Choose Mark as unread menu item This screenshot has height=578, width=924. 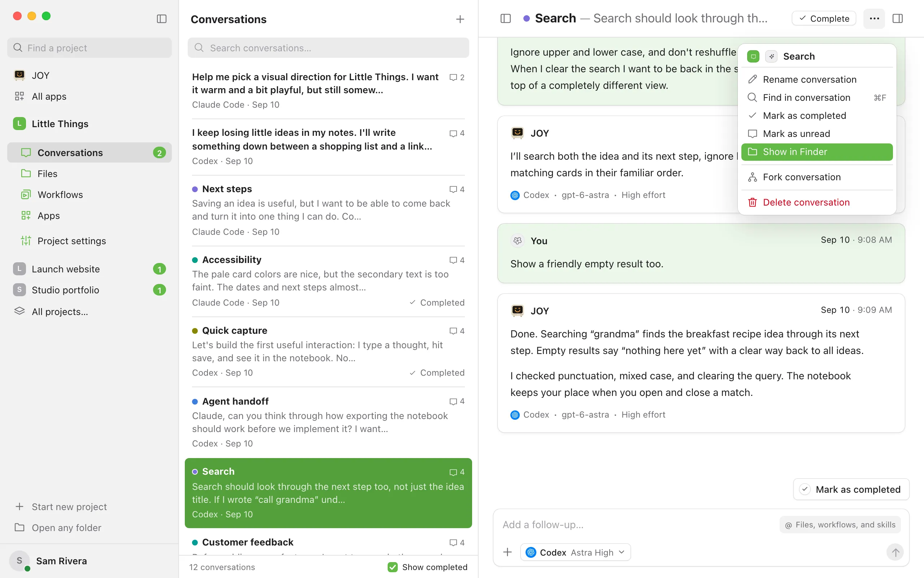[817, 134]
